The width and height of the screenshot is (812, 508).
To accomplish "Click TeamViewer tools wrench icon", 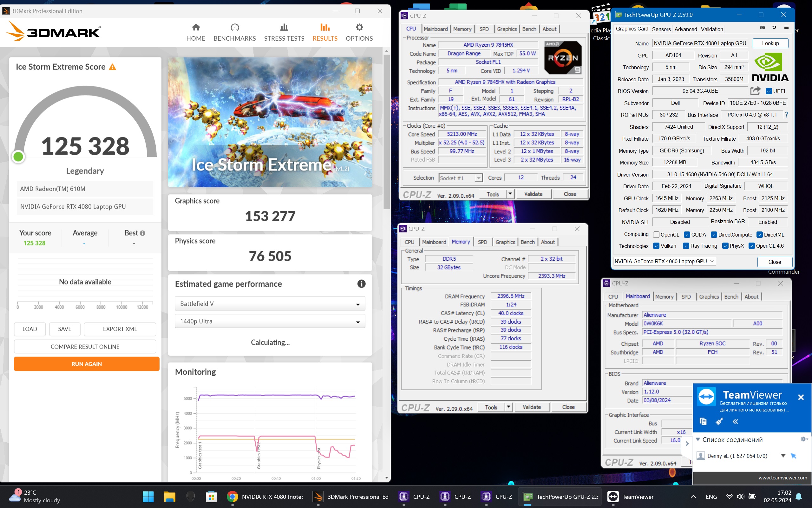I will [719, 421].
